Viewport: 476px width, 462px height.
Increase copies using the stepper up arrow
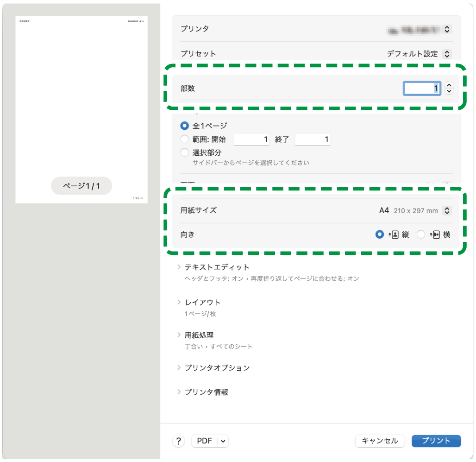(449, 86)
